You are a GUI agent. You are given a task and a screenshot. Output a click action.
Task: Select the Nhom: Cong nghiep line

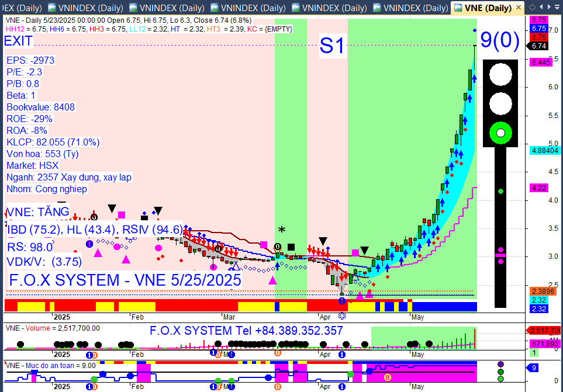[x=47, y=189]
